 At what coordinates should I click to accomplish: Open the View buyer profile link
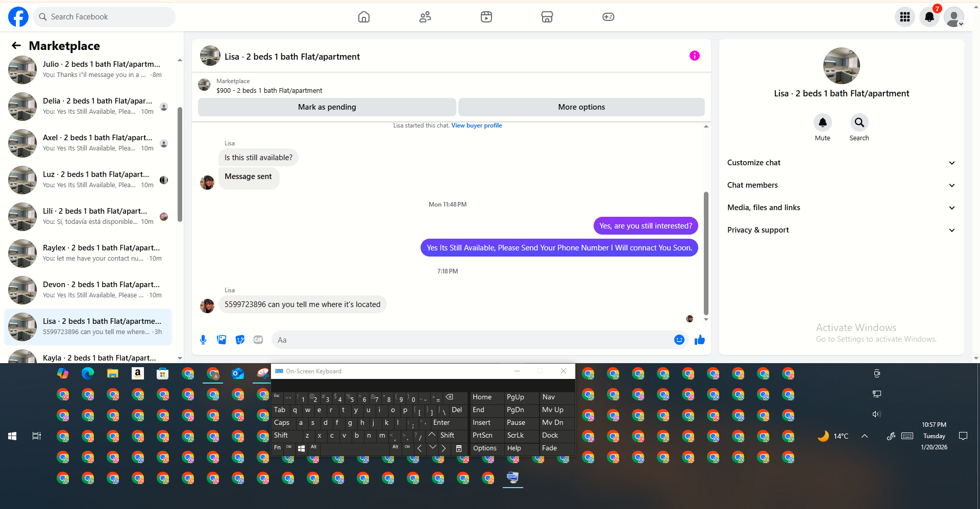(477, 125)
